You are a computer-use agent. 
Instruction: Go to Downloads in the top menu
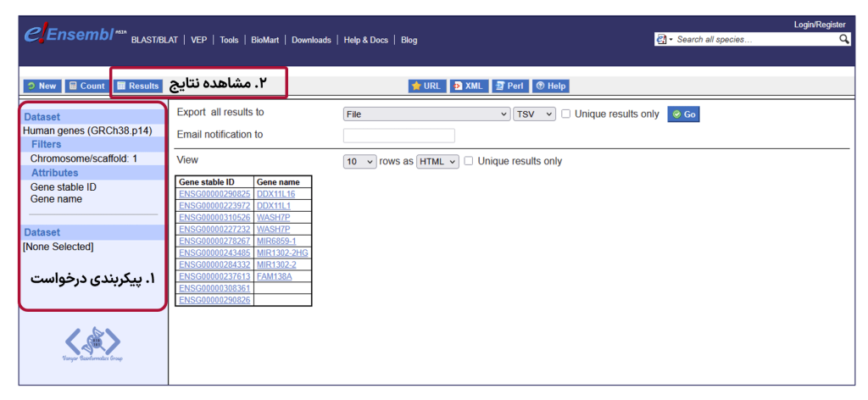311,40
